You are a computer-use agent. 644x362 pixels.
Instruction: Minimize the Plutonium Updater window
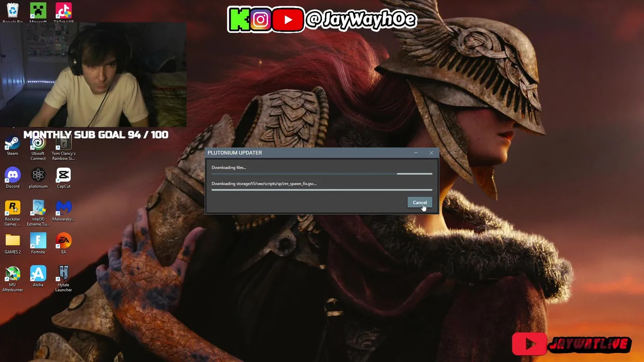coord(416,152)
